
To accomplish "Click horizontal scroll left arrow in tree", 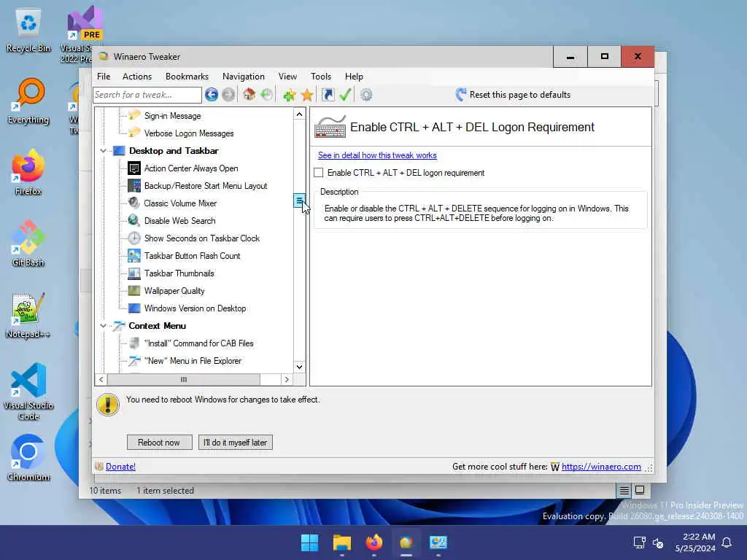I will 101,379.
